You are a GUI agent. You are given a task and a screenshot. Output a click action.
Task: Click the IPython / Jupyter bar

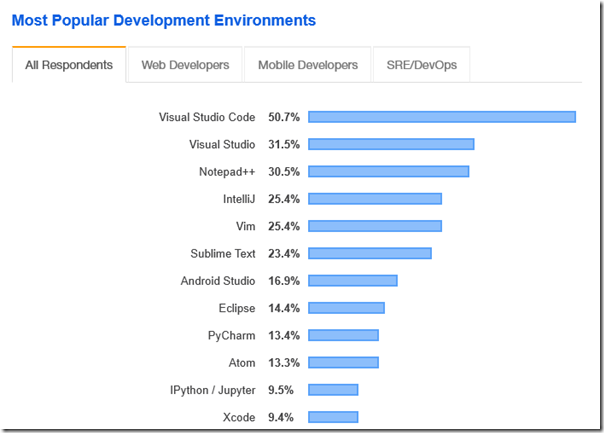pos(333,390)
